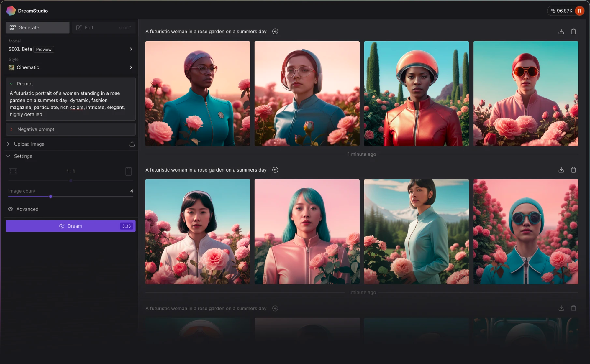Viewport: 590px width, 364px height.
Task: Click the upload image icon
Action: point(132,144)
